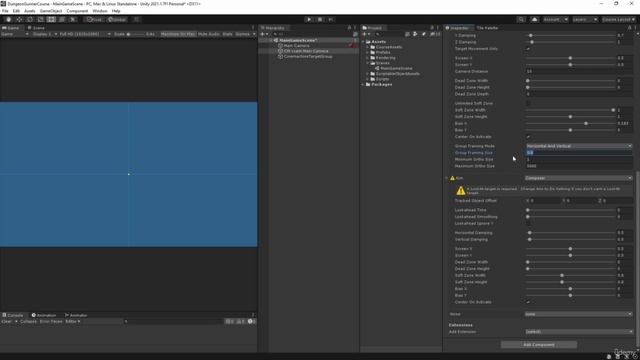
Task: Select the Move tool in toolbar
Action: pos(19,19)
